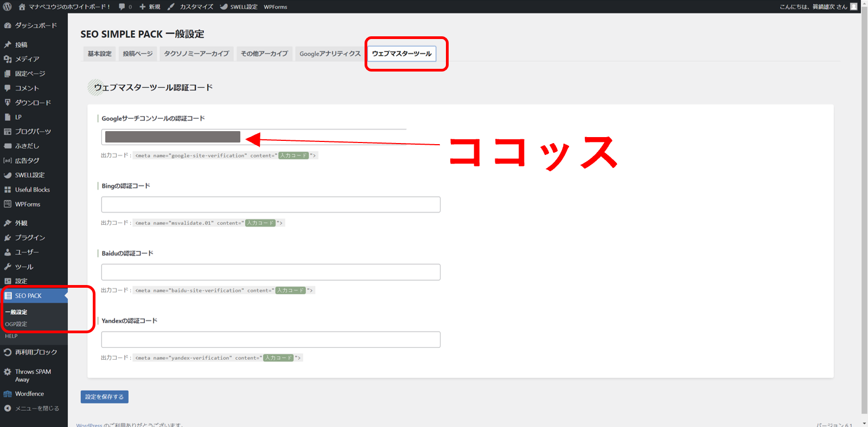This screenshot has height=427, width=868.
Task: Click the SWELL設定 sidebar icon
Action: [x=8, y=175]
